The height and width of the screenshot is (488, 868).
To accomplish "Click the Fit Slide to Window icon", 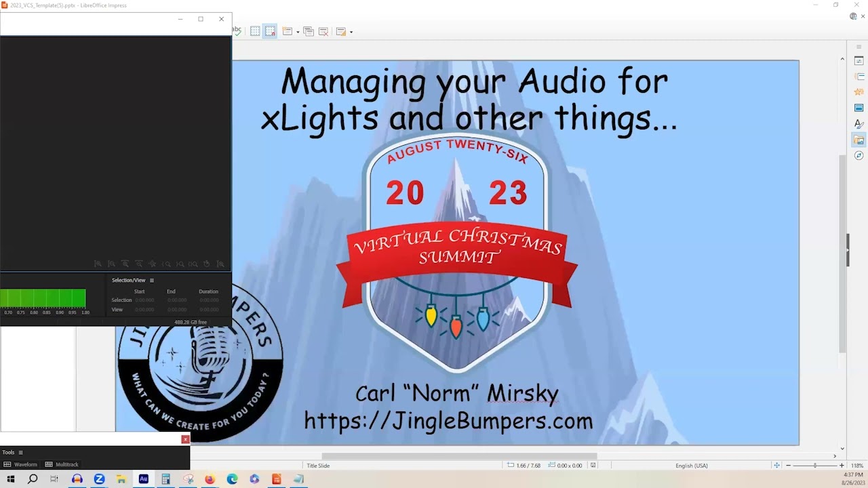I will [x=777, y=466].
